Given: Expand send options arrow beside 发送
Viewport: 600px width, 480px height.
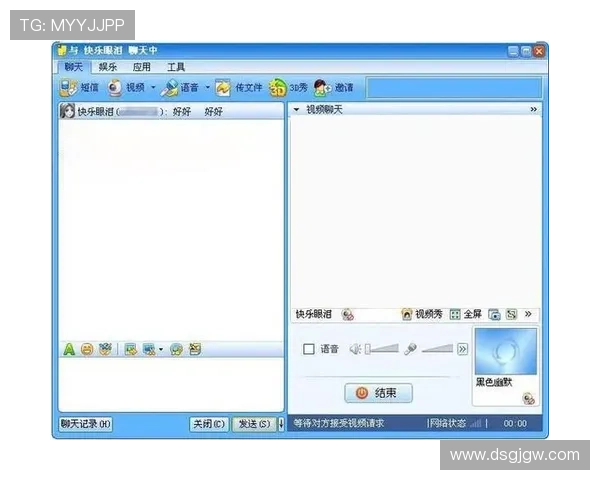Looking at the screenshot, I should pyautogui.click(x=281, y=424).
